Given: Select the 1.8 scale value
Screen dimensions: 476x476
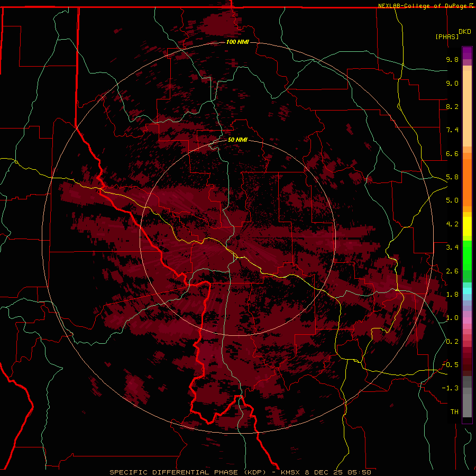Looking at the screenshot, I should point(452,295).
